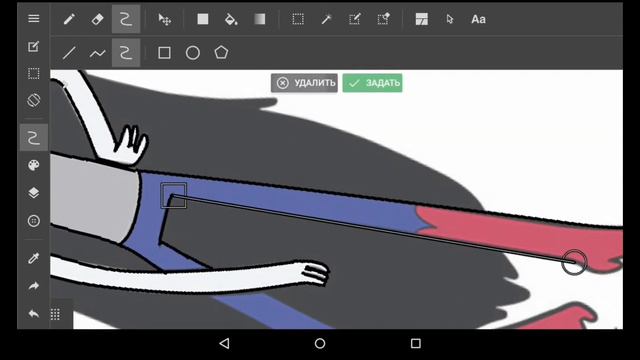Select the Fill rectangle tool
The image size is (640, 360).
[203, 19]
